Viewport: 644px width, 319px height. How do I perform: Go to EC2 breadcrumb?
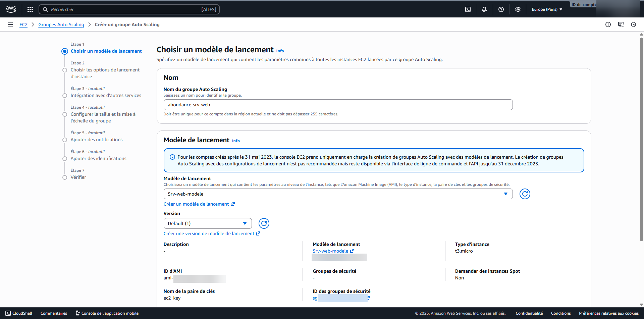point(23,24)
